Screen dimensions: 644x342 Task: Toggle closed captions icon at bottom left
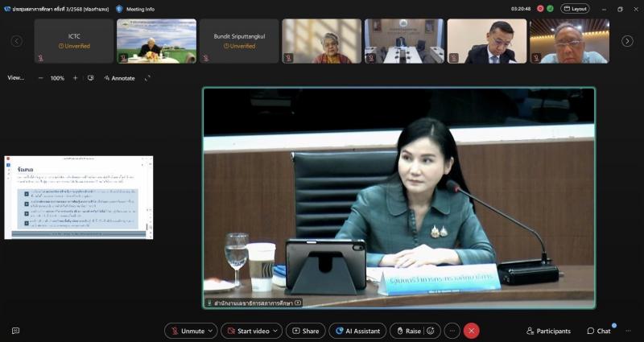point(15,331)
